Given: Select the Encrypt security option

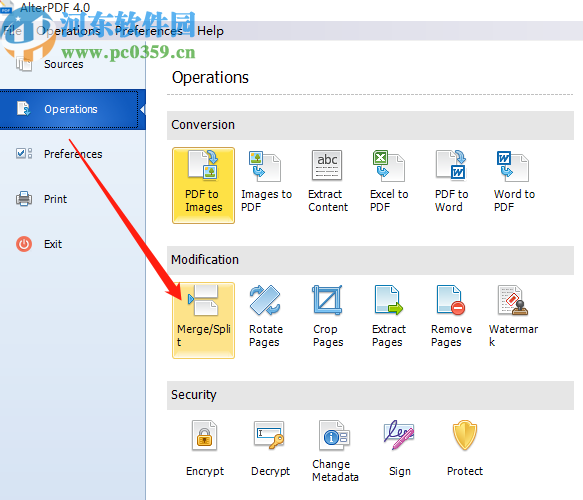Looking at the screenshot, I should tap(205, 449).
